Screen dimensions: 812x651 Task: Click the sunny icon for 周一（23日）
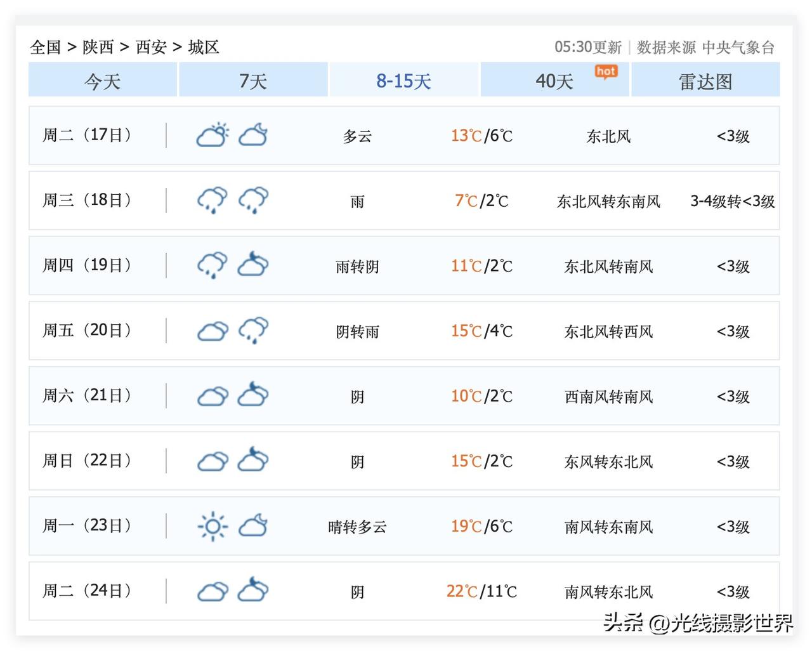213,527
